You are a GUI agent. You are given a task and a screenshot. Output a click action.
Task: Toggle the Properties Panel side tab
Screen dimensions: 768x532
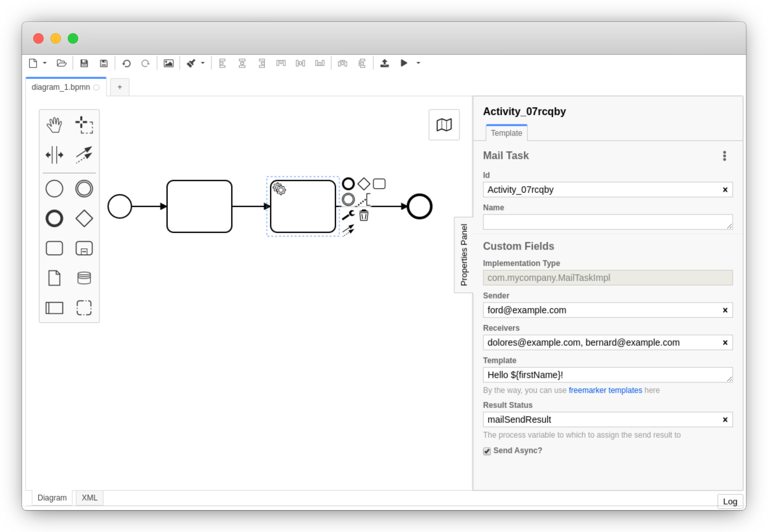tap(464, 255)
